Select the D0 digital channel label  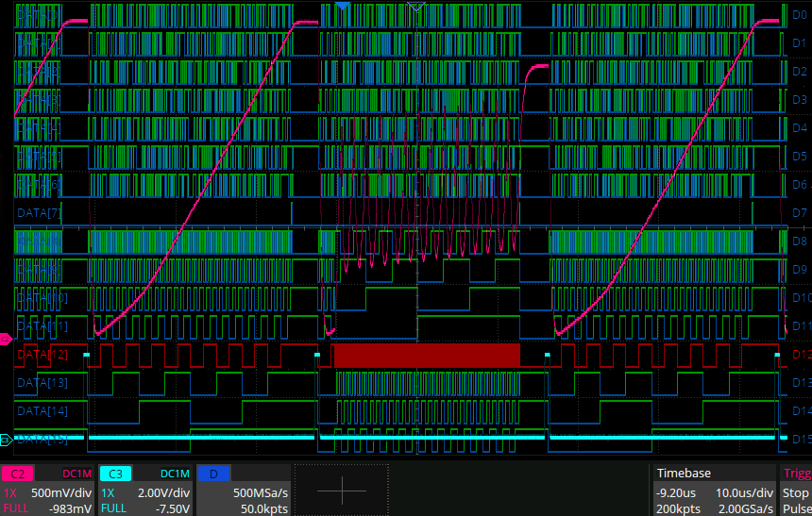pyautogui.click(x=799, y=14)
